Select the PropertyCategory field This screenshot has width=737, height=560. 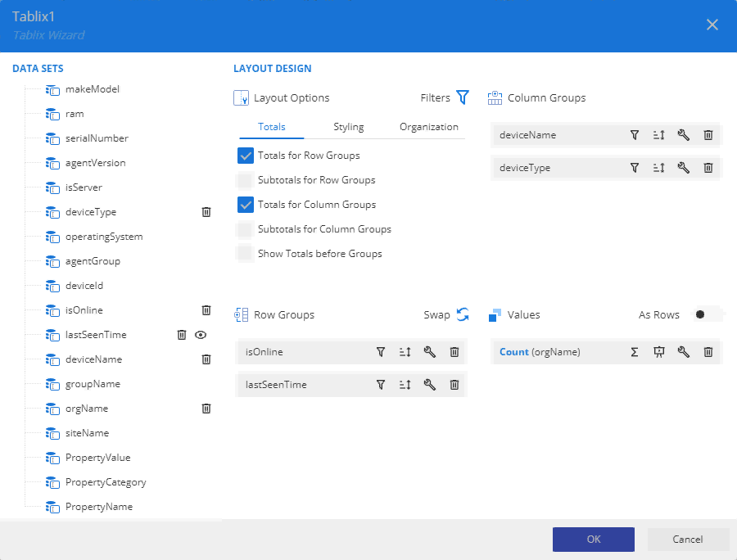[106, 482]
